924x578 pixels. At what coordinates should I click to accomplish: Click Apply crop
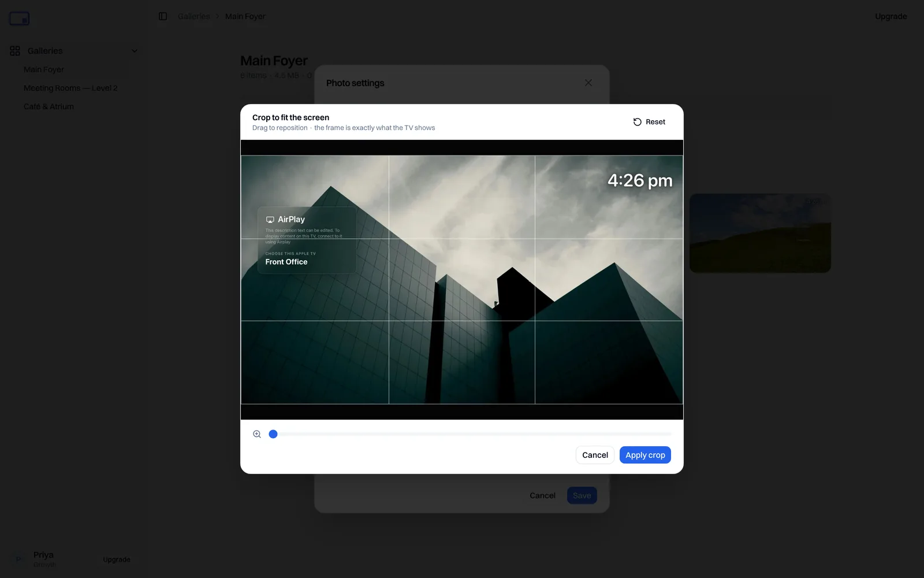[645, 455]
